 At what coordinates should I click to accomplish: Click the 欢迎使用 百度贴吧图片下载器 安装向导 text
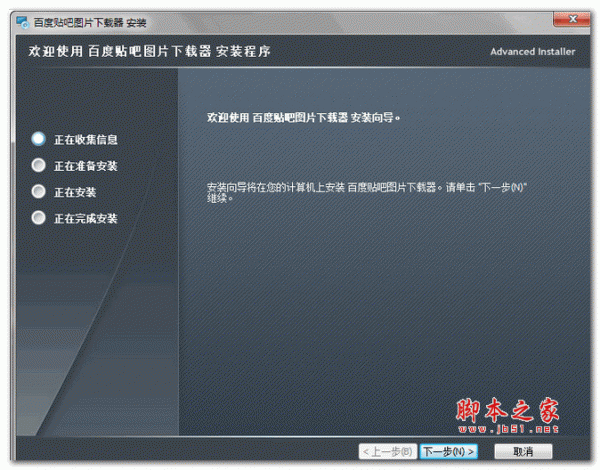(304, 118)
